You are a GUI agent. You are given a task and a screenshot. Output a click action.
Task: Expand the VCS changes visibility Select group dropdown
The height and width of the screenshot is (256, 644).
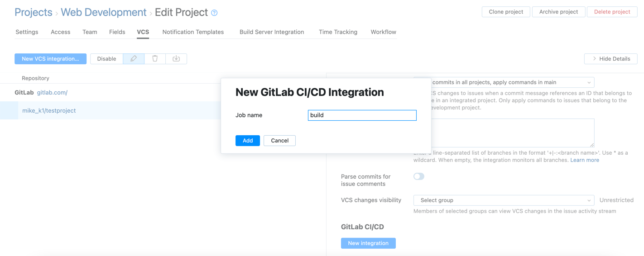504,200
